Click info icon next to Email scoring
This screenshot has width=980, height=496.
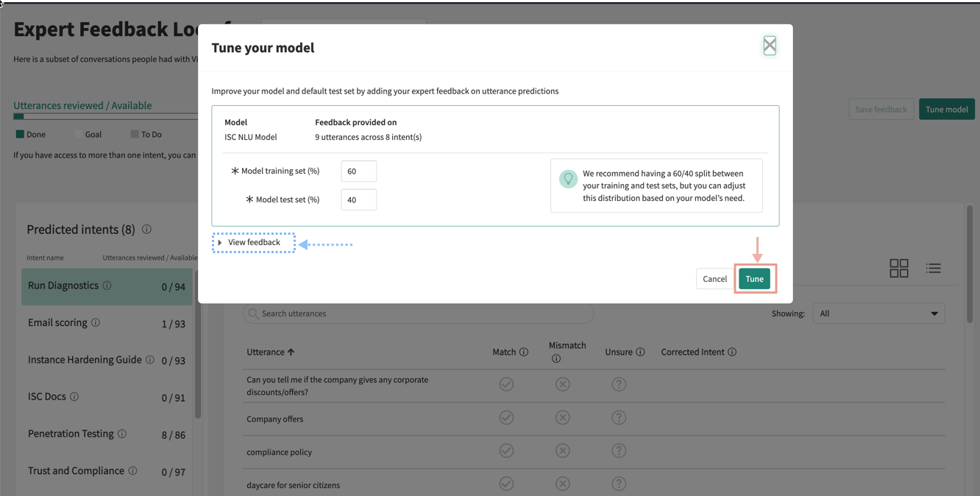96,322
